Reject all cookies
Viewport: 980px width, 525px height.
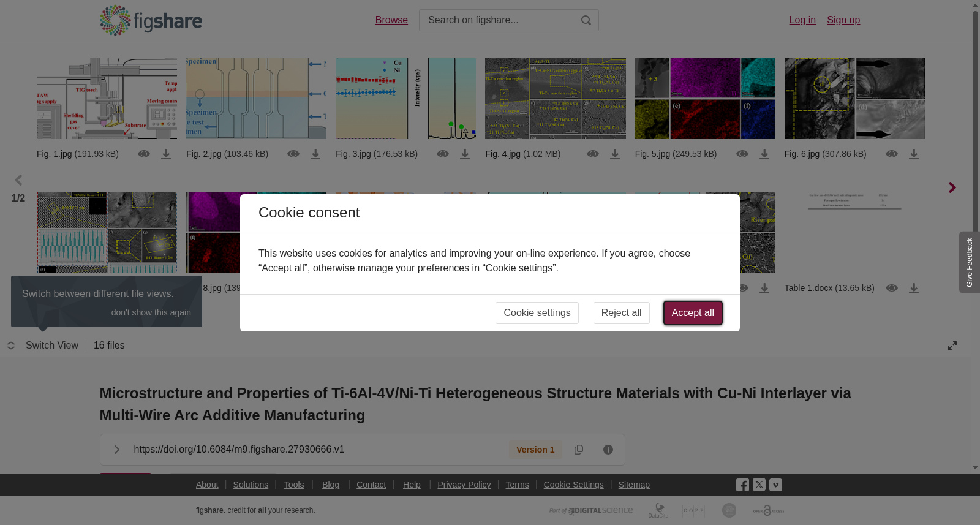click(621, 313)
